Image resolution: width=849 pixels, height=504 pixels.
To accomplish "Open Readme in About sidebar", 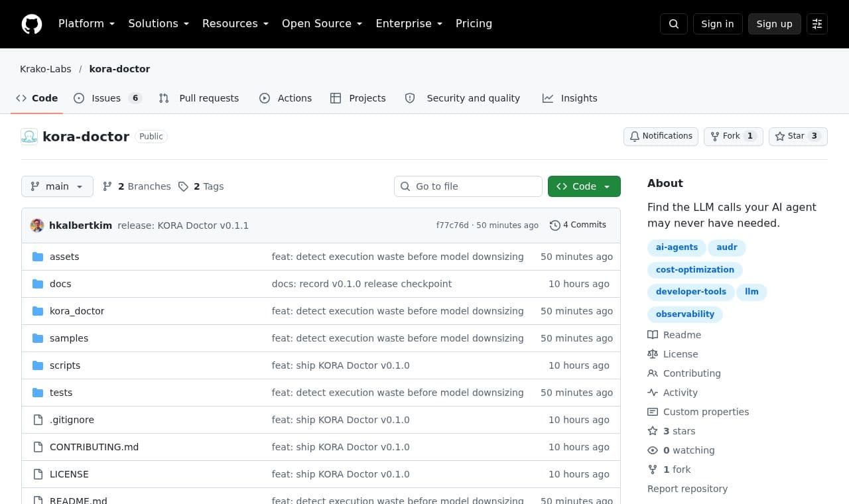I will pyautogui.click(x=675, y=335).
